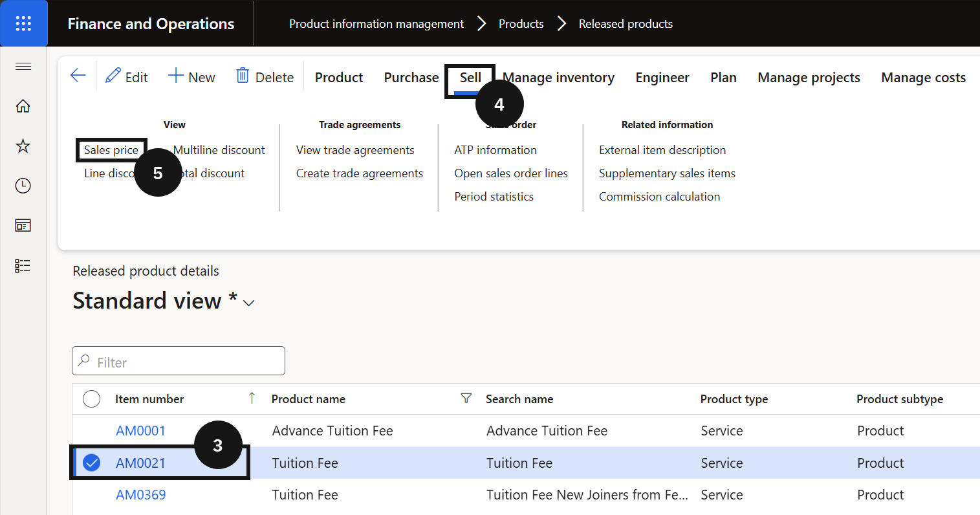
Task: Click View trade agreements
Action: [355, 150]
